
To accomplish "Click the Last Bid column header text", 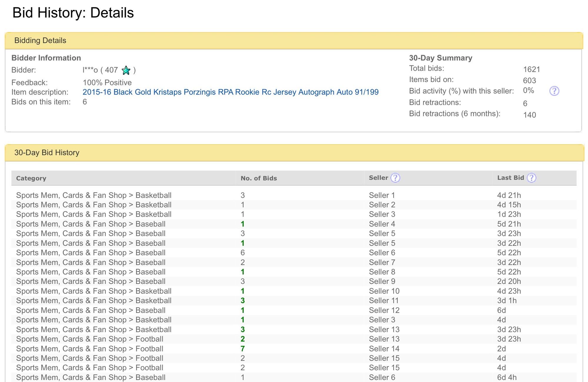I will pyautogui.click(x=511, y=178).
